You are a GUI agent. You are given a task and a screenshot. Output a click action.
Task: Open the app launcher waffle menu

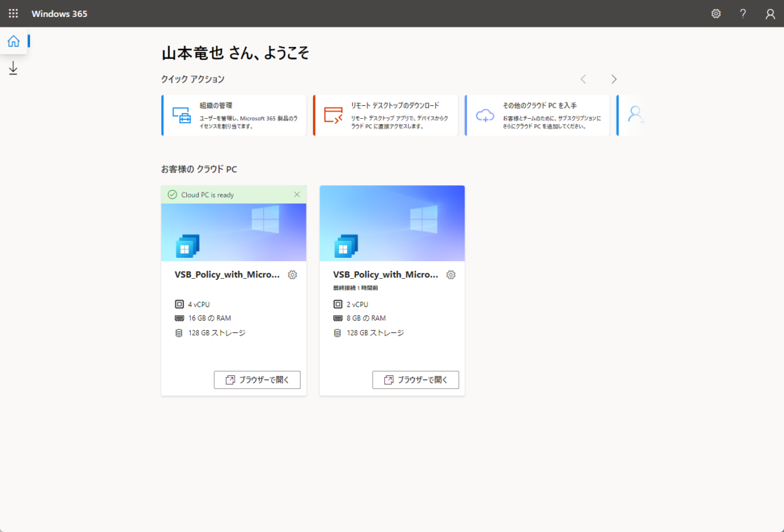[13, 14]
